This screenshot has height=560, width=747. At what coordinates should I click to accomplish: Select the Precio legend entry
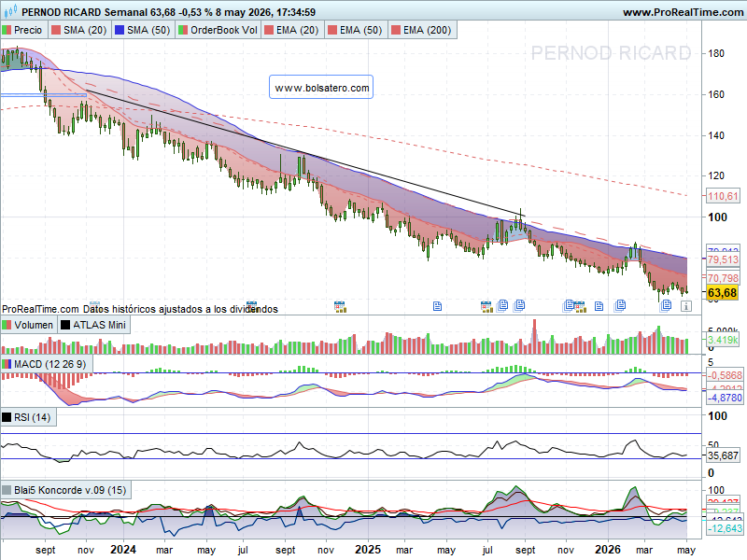pyautogui.click(x=22, y=30)
